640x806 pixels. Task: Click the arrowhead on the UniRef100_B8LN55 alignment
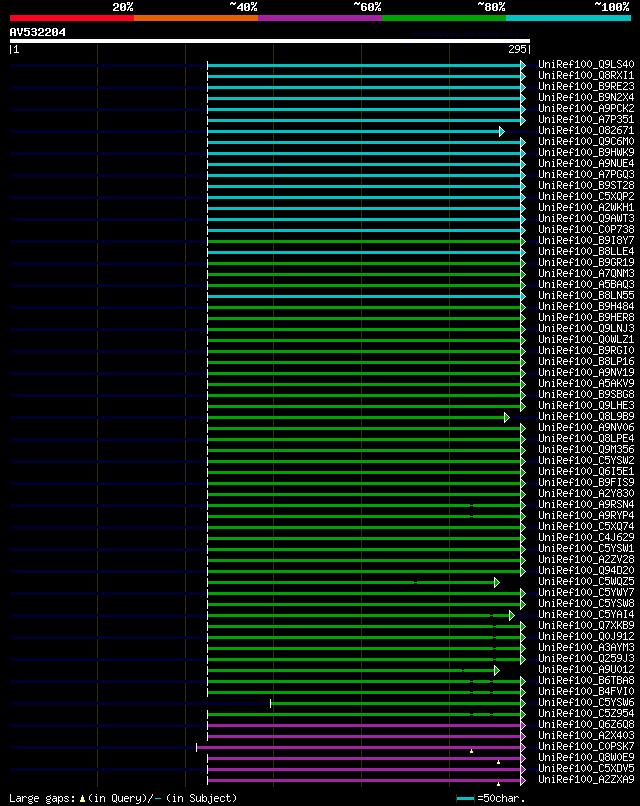[x=523, y=297]
